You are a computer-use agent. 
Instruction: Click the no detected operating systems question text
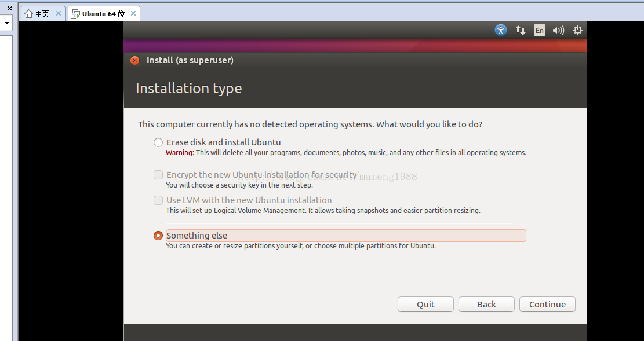[310, 124]
